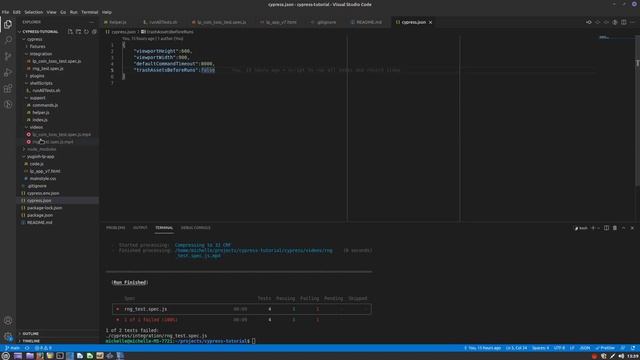The image size is (640, 360).
Task: Open the Explorer view in activity bar
Action: (8, 24)
